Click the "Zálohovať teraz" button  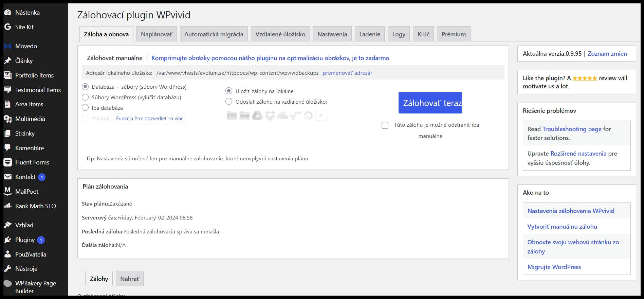pyautogui.click(x=430, y=103)
